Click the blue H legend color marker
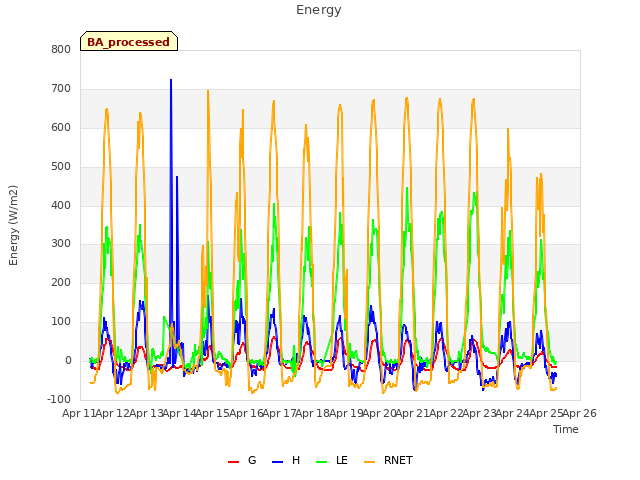Image resolution: width=640 pixels, height=480 pixels. [278, 462]
